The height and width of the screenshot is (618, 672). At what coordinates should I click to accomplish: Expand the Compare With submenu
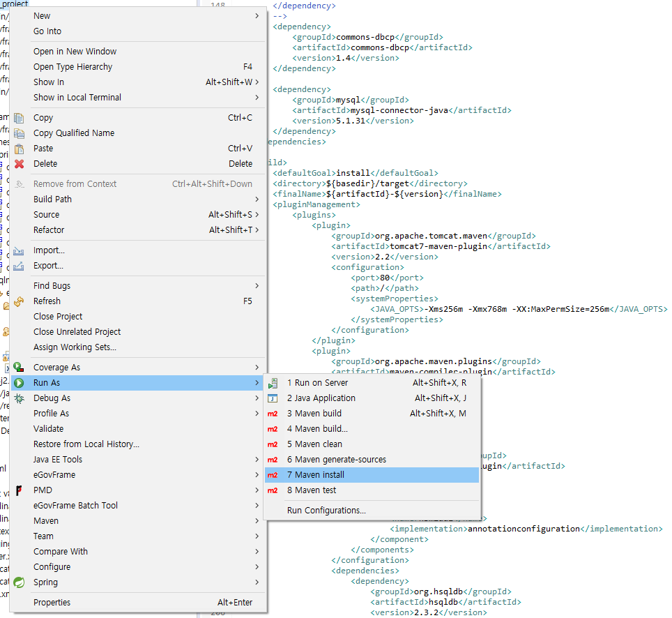click(x=257, y=552)
